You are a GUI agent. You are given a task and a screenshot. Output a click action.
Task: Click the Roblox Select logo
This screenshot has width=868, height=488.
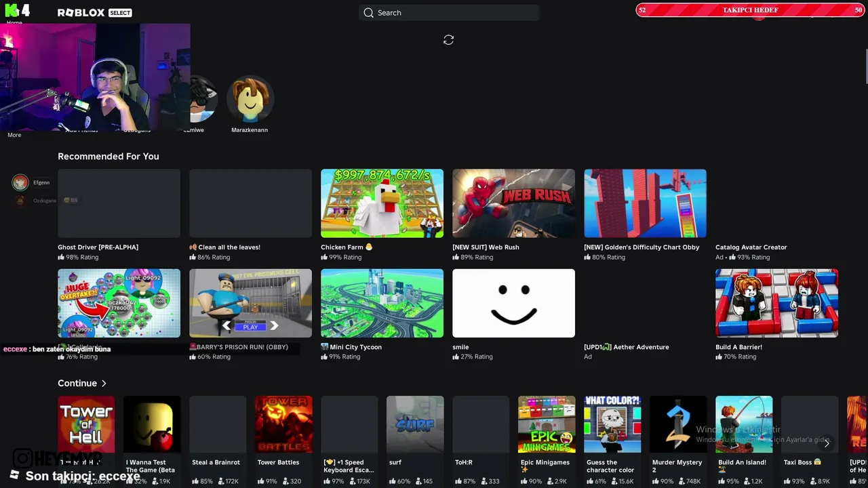[x=94, y=13]
